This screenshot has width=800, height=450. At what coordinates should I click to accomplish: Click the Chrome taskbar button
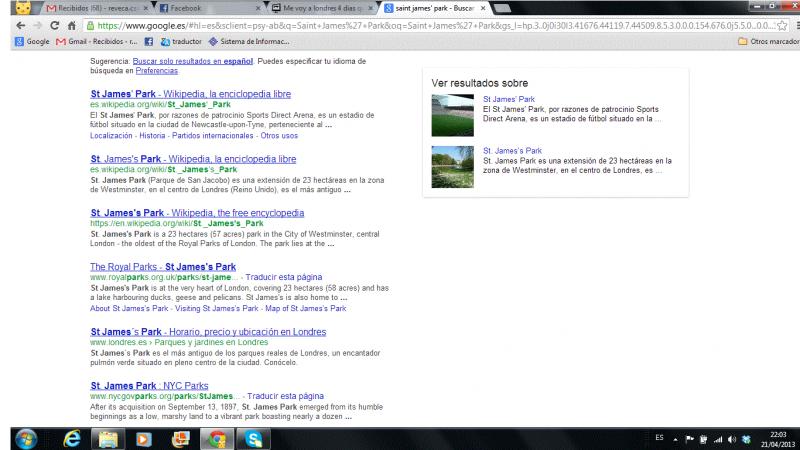pyautogui.click(x=217, y=439)
